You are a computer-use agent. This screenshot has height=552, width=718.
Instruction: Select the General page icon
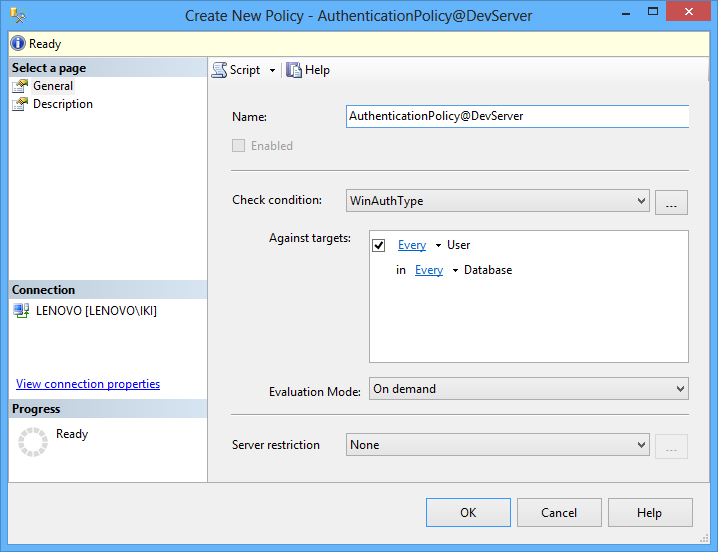[20, 86]
